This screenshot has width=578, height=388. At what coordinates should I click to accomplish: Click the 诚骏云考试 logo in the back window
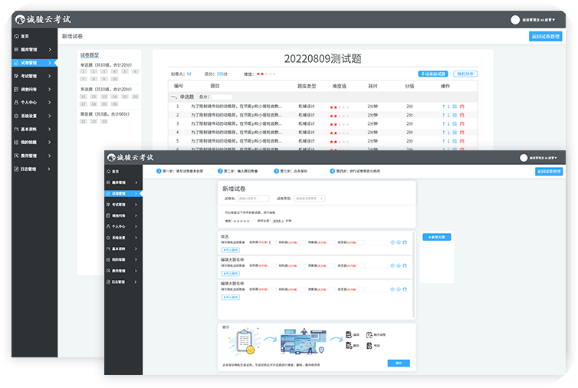(x=43, y=19)
